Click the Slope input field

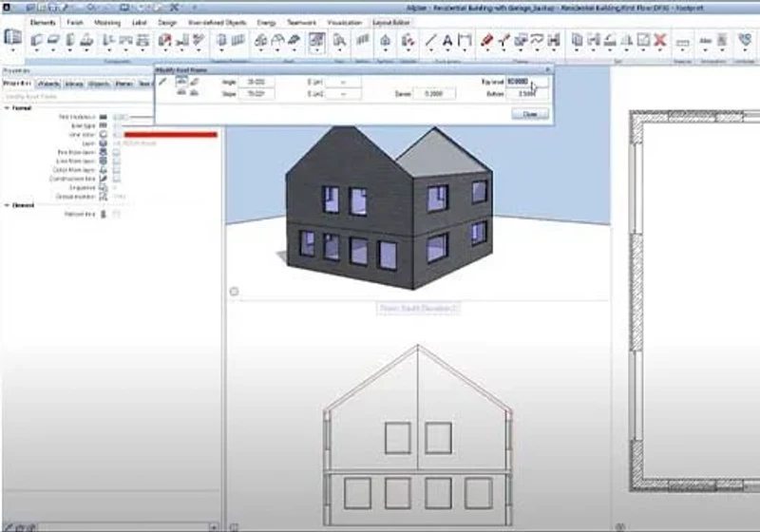click(256, 93)
